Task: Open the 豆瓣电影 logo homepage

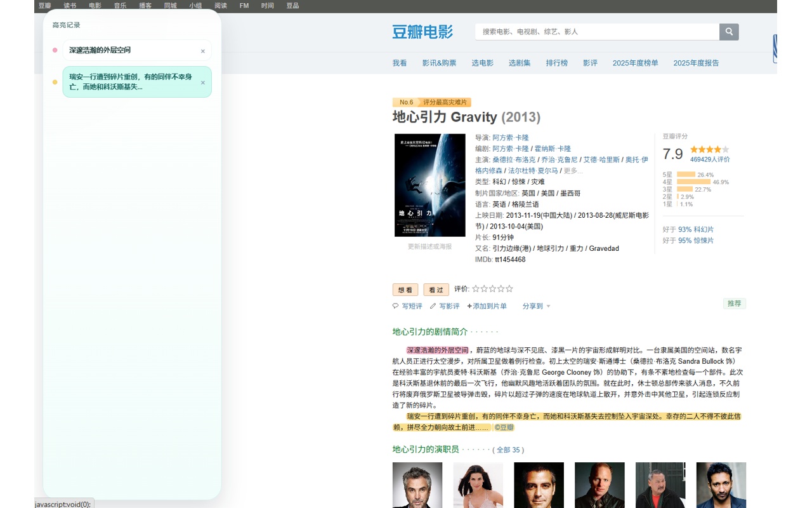Action: coord(422,32)
